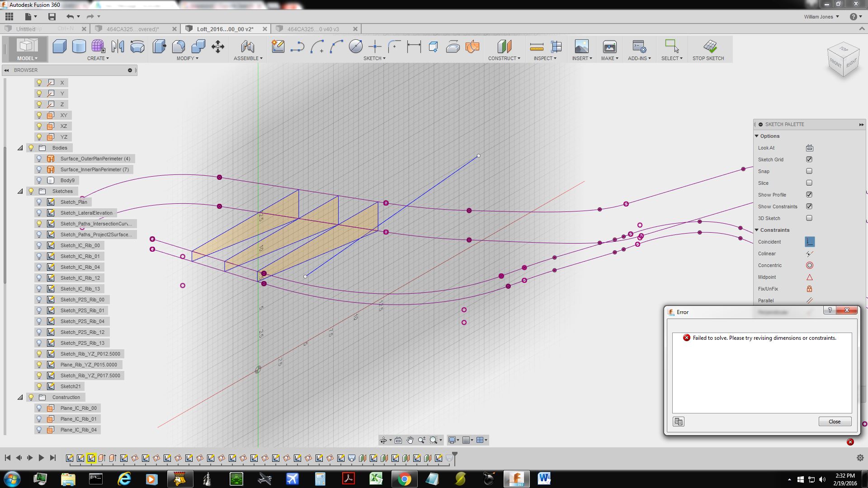868x488 pixels.
Task: Apply the Midpoint constraint icon
Action: tap(809, 277)
